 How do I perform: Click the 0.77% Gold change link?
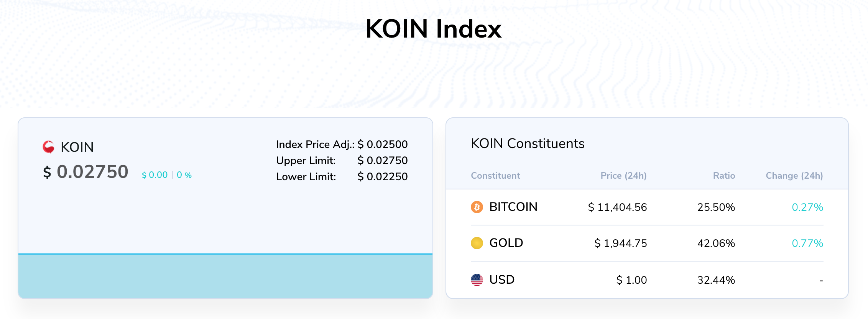point(807,243)
